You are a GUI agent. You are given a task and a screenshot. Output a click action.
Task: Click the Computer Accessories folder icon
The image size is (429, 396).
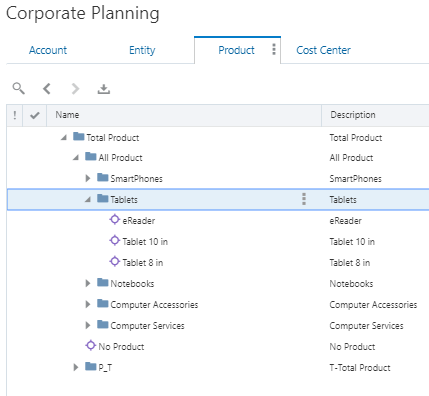point(103,303)
